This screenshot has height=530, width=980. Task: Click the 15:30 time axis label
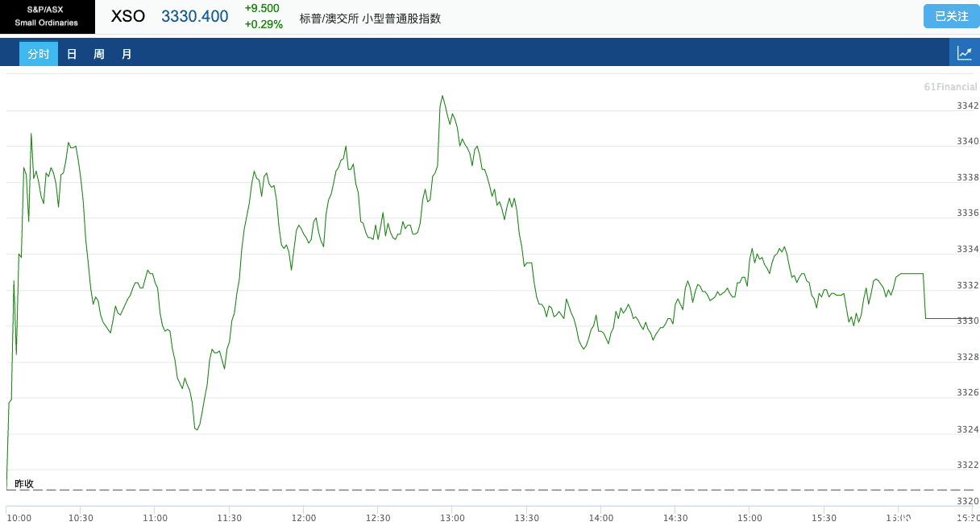[x=824, y=518]
